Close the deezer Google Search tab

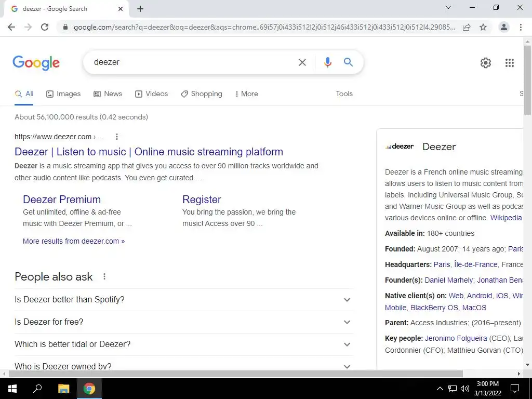pos(121,9)
